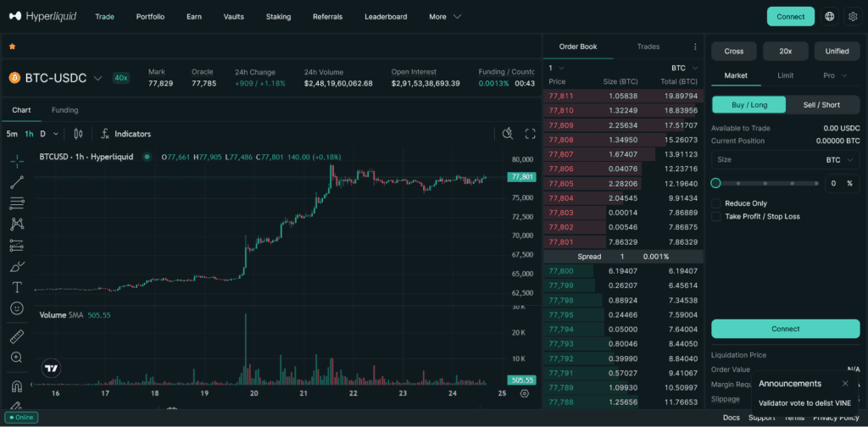The image size is (868, 427).
Task: Select the crosshair cursor tool
Action: [x=17, y=162]
